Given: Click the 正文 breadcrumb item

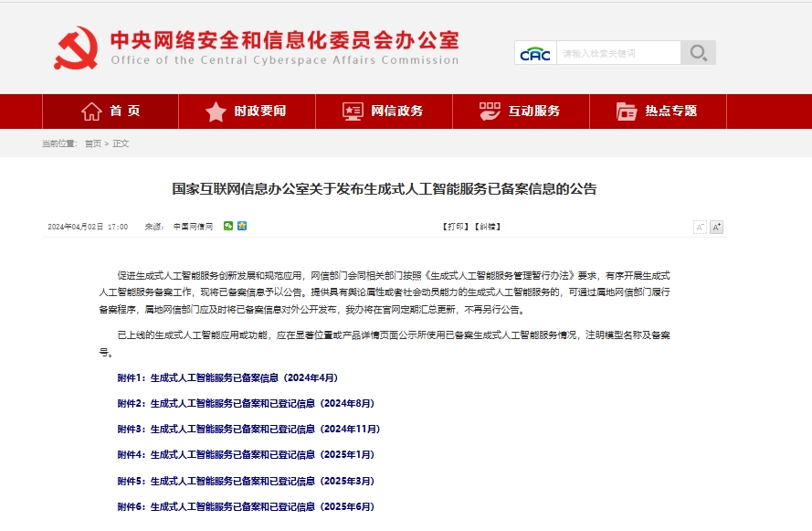Looking at the screenshot, I should pyautogui.click(x=121, y=143).
